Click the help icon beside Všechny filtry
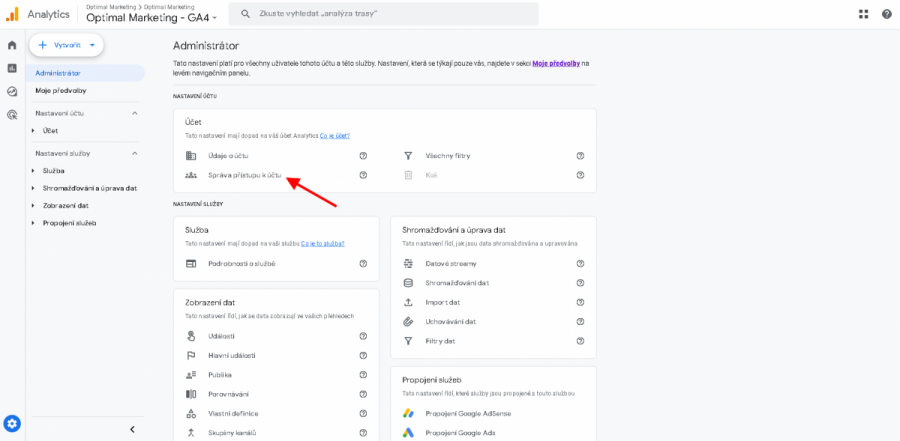The width and height of the screenshot is (900, 441). coord(580,156)
